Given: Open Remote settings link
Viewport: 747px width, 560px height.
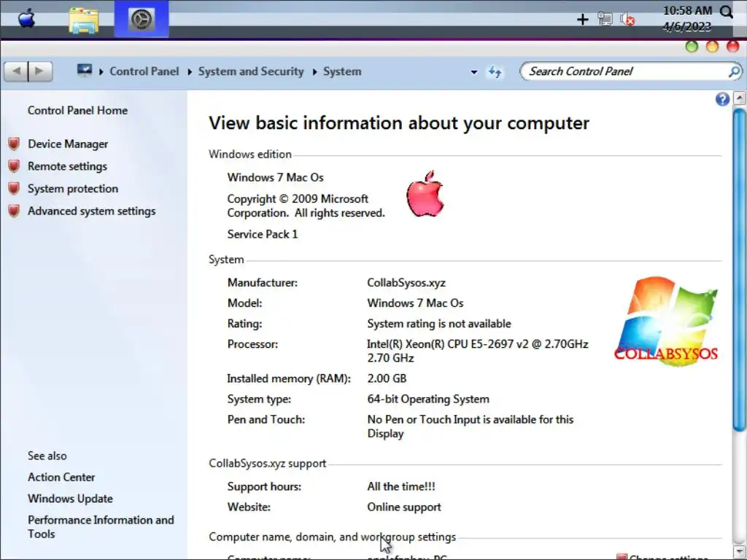Looking at the screenshot, I should 67,166.
